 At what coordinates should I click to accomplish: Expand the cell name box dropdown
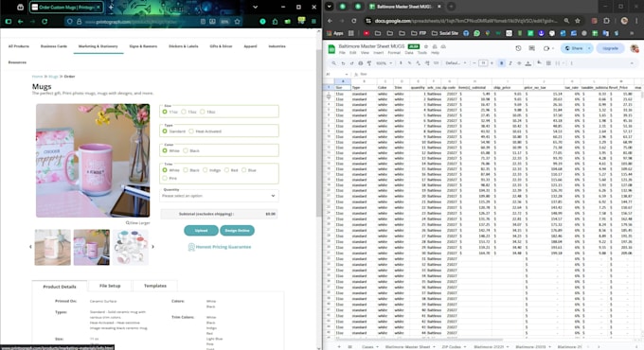pyautogui.click(x=347, y=75)
